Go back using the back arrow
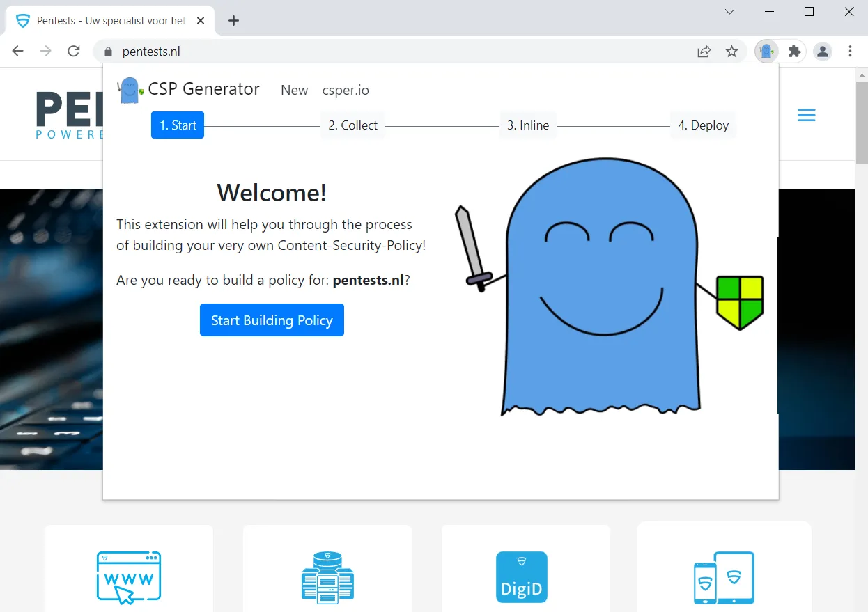This screenshot has width=868, height=612. point(18,52)
